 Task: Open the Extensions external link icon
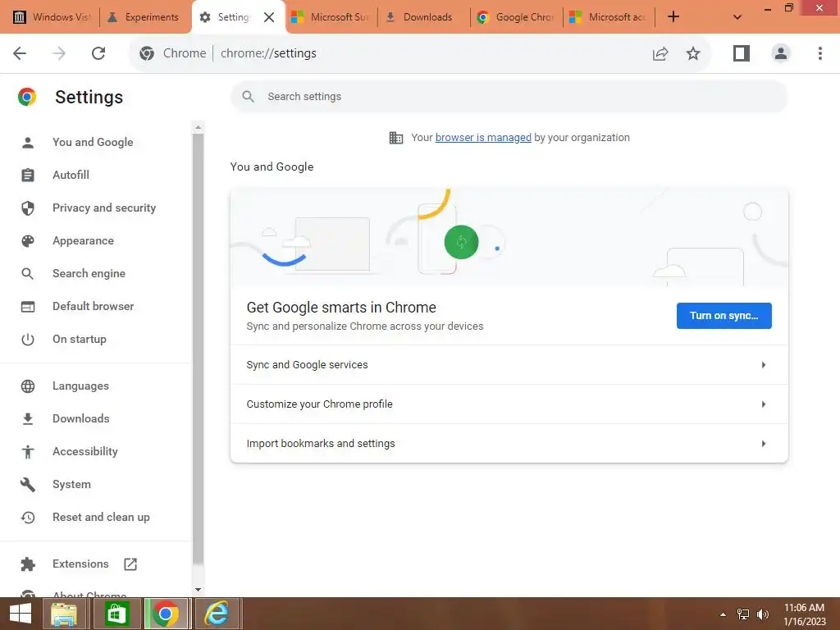coord(130,564)
